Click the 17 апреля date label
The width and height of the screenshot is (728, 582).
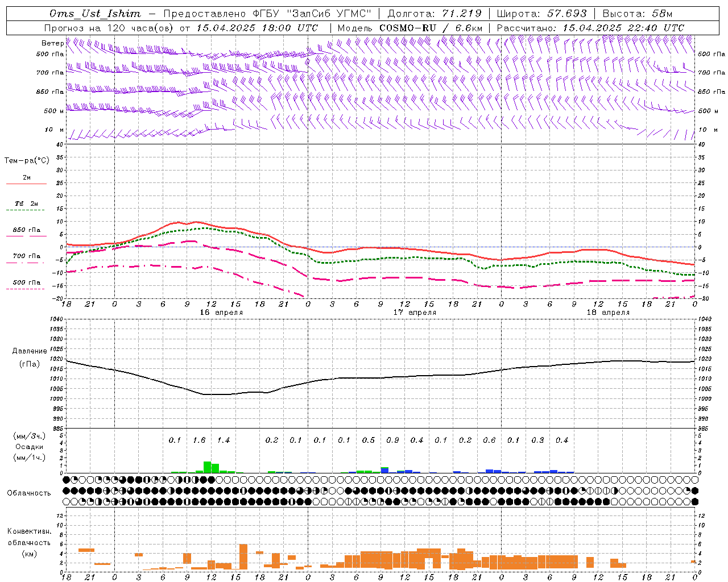(x=415, y=313)
